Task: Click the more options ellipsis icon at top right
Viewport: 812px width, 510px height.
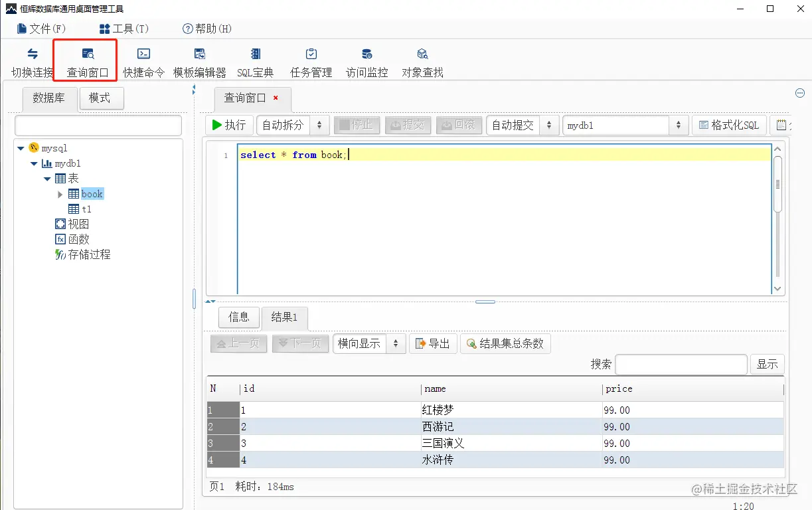Action: pos(799,93)
